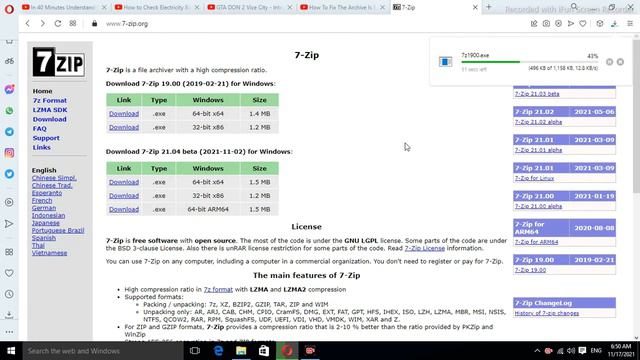Click the close button on 7-Zip tab

coord(475,7)
